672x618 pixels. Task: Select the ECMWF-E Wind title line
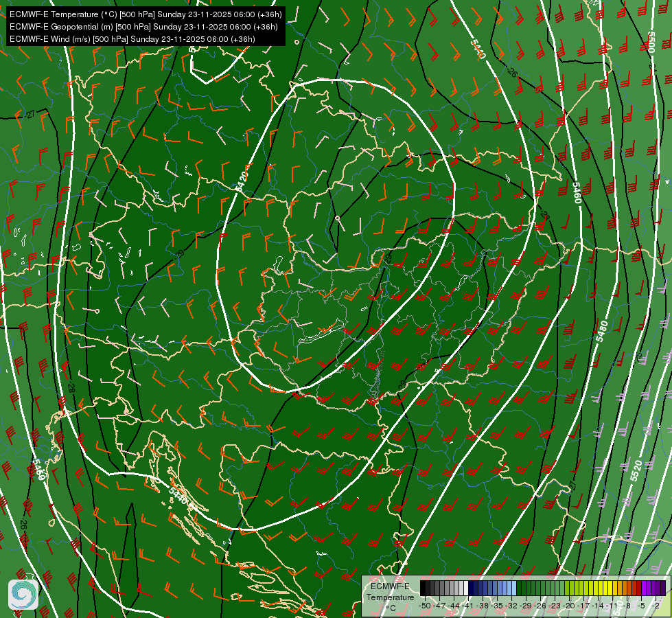[132, 39]
